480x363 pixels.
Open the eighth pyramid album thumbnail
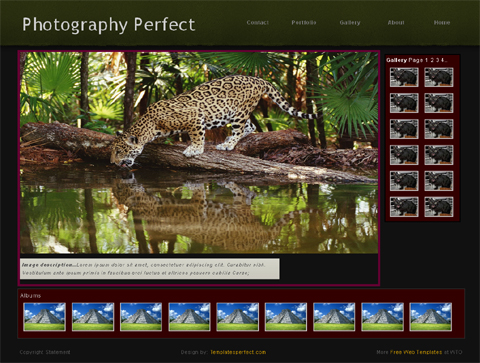coord(382,317)
